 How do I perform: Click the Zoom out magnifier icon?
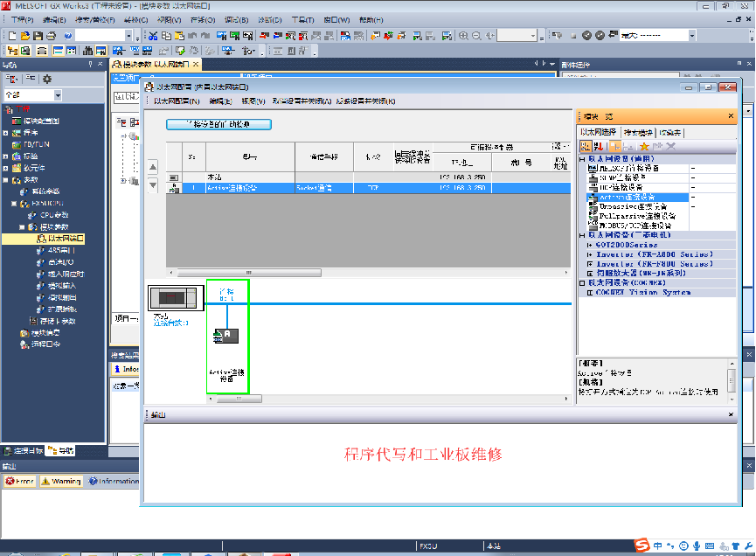(476, 35)
